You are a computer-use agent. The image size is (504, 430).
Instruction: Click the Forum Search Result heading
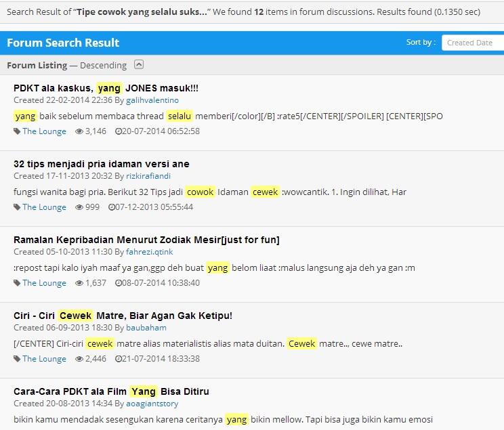[63, 43]
